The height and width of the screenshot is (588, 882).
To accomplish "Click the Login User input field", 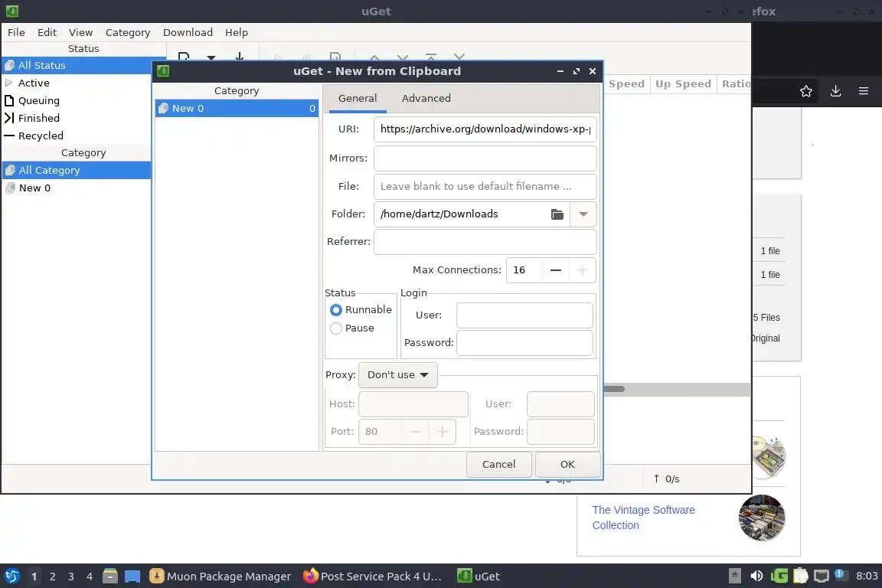I will 524,315.
